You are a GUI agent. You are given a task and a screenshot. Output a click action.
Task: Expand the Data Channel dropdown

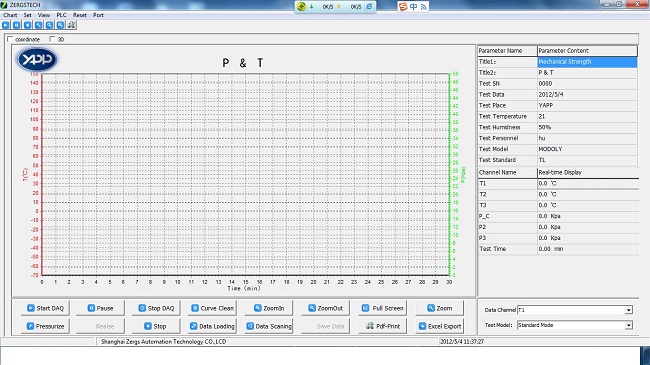[628, 310]
